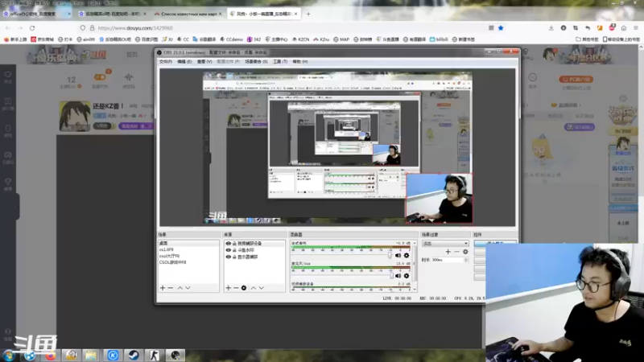The width and height of the screenshot is (644, 362).
Task: Switch to the Список известных browser tab
Action: coord(188,14)
